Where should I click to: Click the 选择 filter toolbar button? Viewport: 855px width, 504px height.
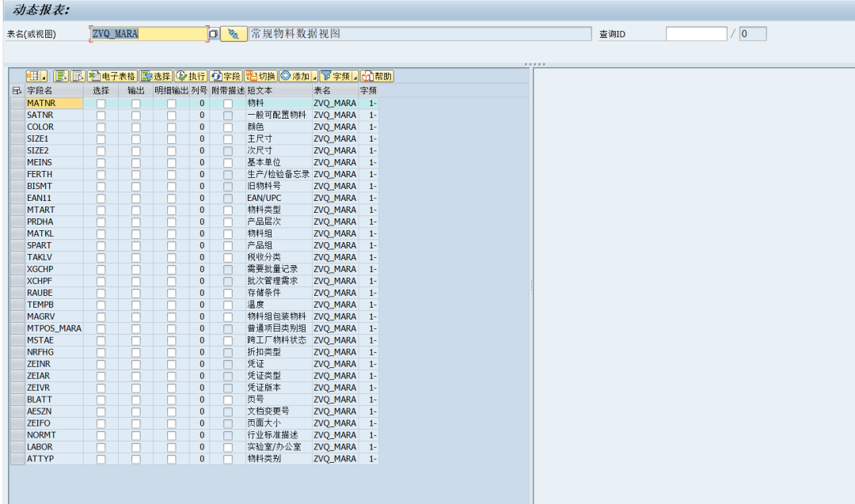point(156,76)
